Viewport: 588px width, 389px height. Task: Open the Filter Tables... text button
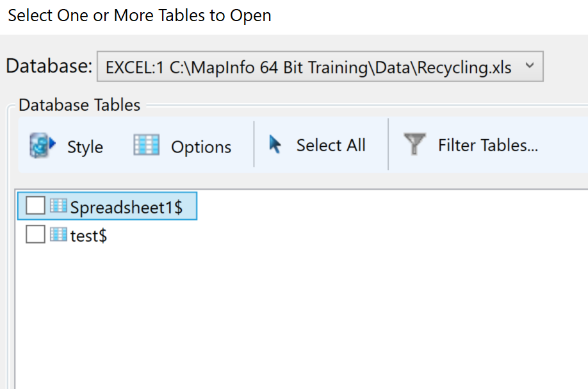pos(488,145)
